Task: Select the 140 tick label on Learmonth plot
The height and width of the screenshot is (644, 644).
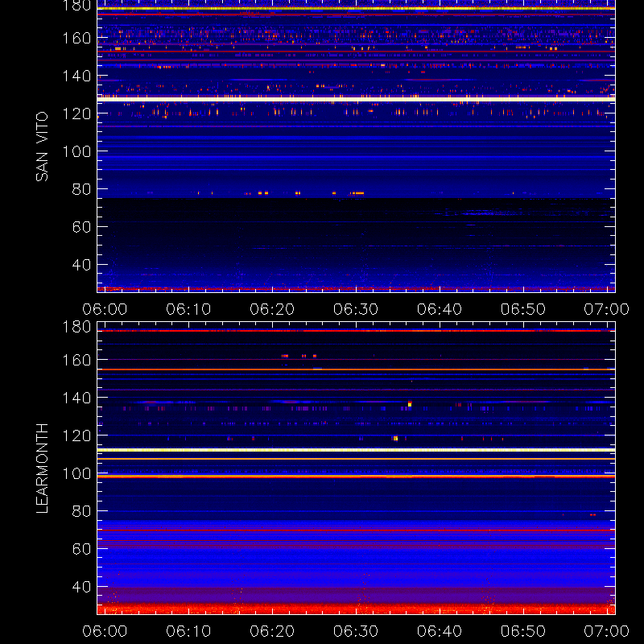Action: point(76,398)
